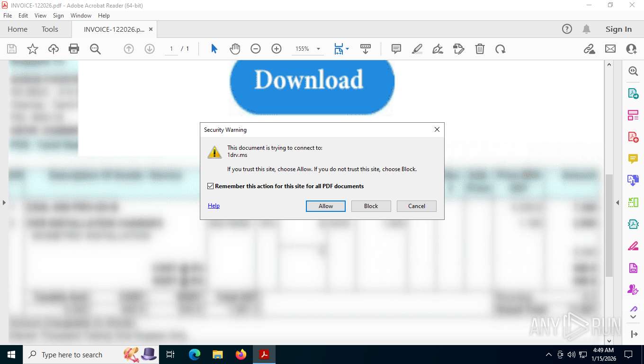Click the Save file icon

[12, 49]
